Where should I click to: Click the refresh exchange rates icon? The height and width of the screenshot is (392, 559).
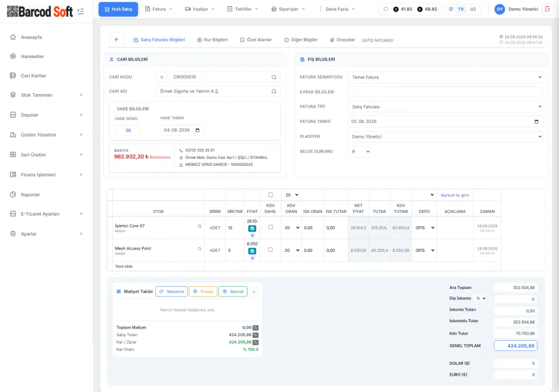tap(385, 9)
